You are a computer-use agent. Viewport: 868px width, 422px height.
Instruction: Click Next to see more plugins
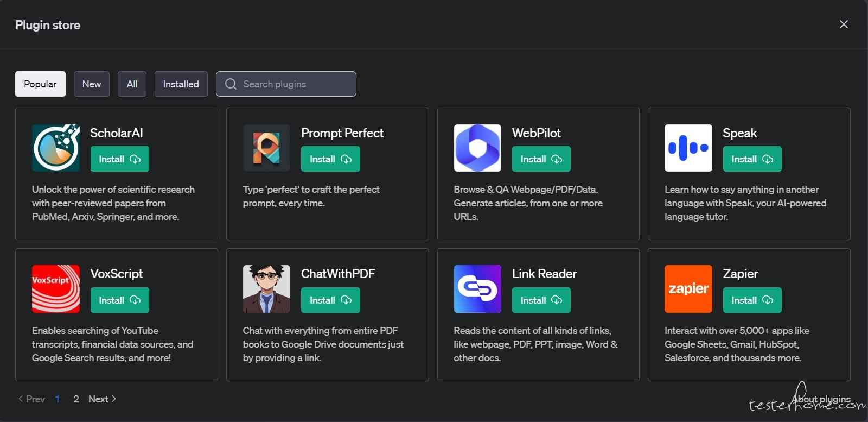(102, 399)
